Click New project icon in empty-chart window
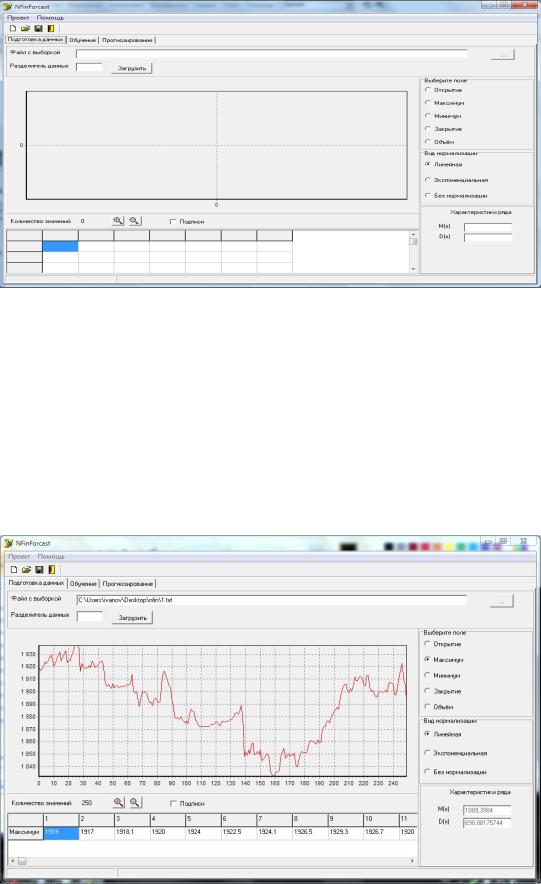This screenshot has width=541, height=884. pos(13,28)
